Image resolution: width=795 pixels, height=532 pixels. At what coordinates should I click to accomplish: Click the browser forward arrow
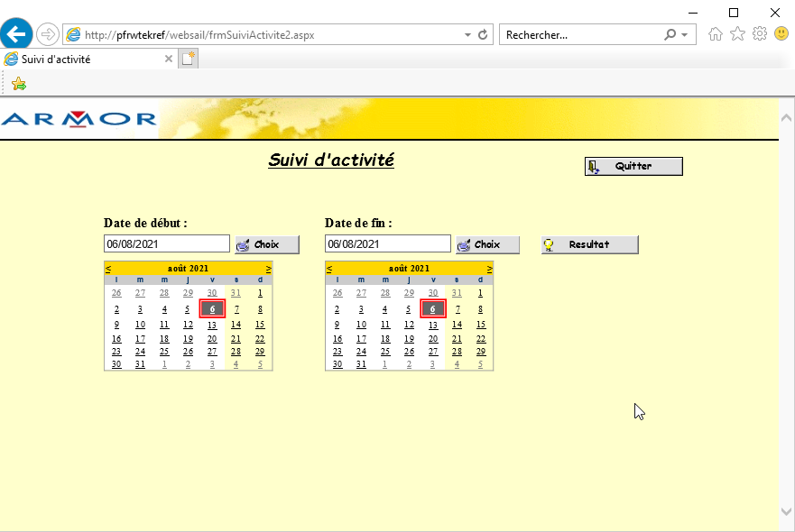[47, 34]
